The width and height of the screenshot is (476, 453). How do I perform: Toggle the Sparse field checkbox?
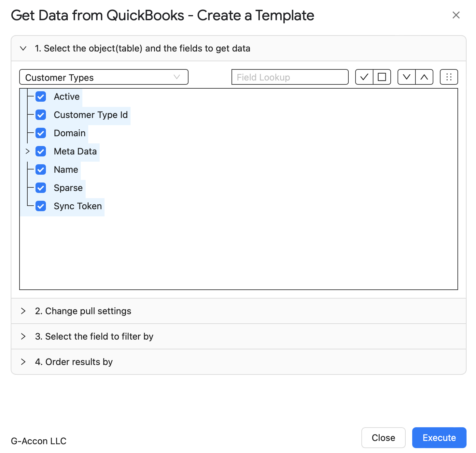[41, 188]
